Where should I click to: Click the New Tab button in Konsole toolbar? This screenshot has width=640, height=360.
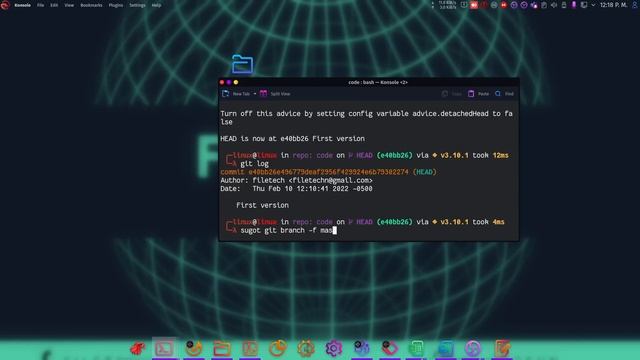point(236,94)
